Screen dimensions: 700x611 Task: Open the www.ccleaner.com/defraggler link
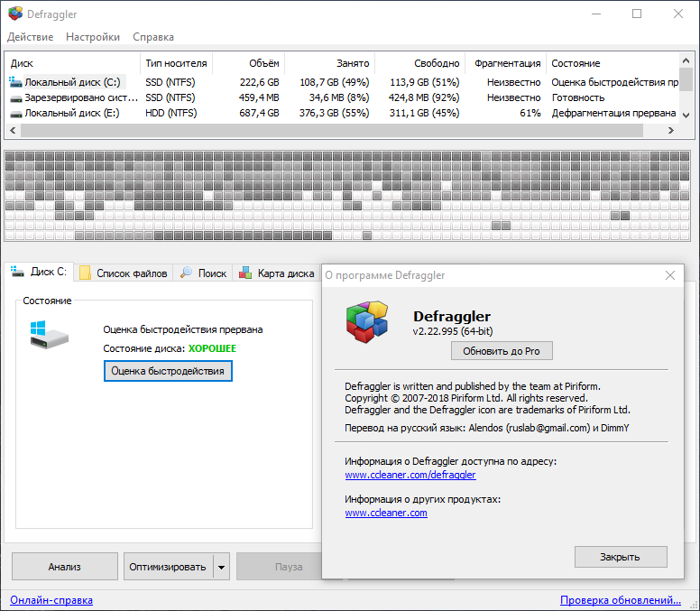410,475
